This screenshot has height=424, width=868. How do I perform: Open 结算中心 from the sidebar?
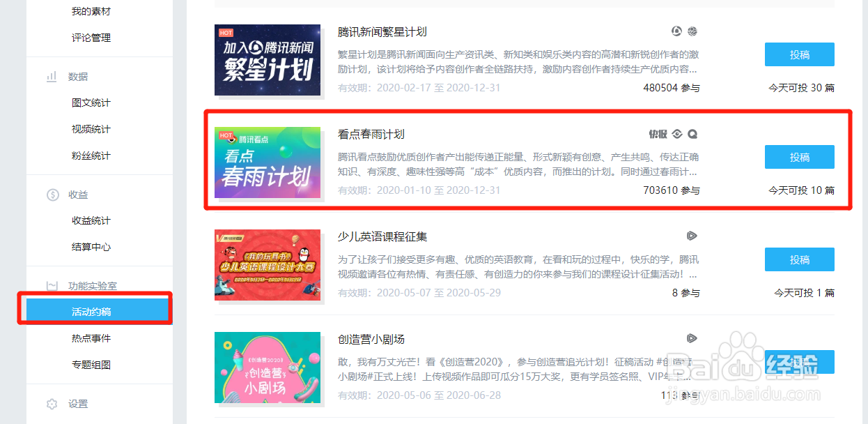[91, 247]
